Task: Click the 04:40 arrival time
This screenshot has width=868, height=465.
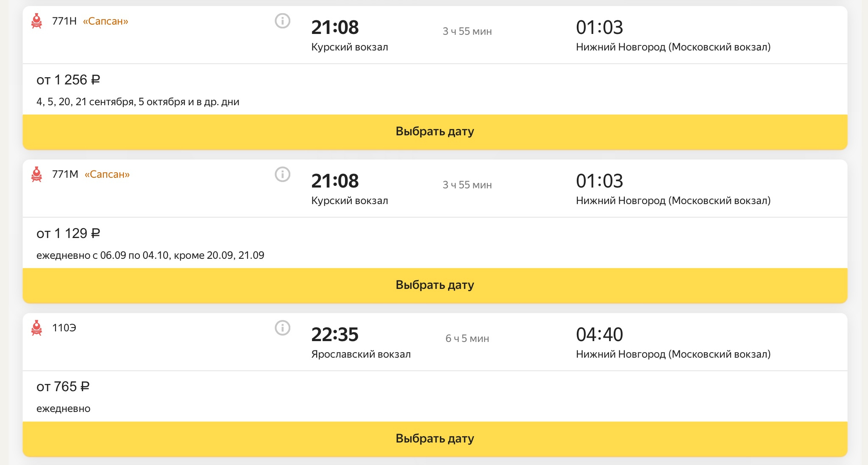Action: click(599, 334)
